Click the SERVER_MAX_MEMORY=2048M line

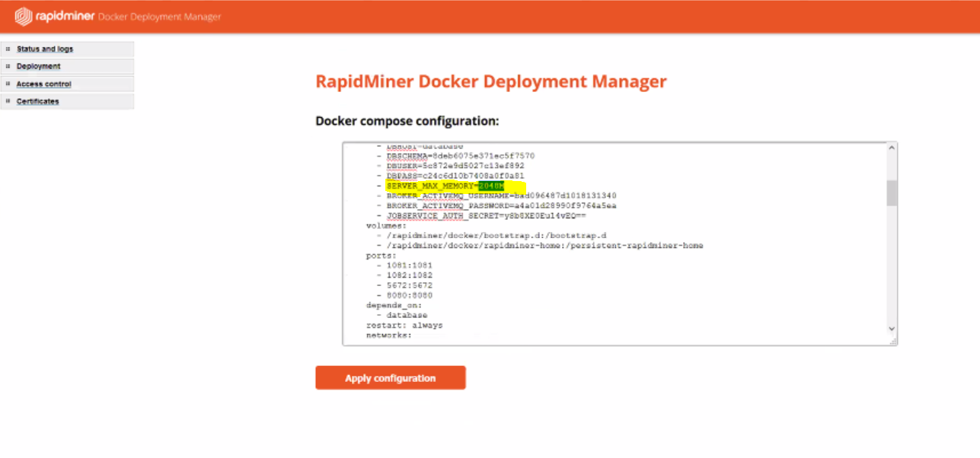pyautogui.click(x=440, y=186)
